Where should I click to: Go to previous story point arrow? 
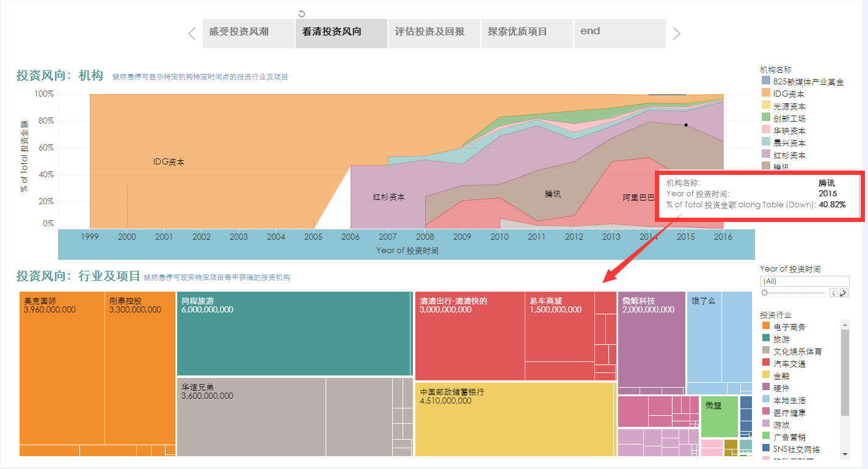tap(192, 34)
